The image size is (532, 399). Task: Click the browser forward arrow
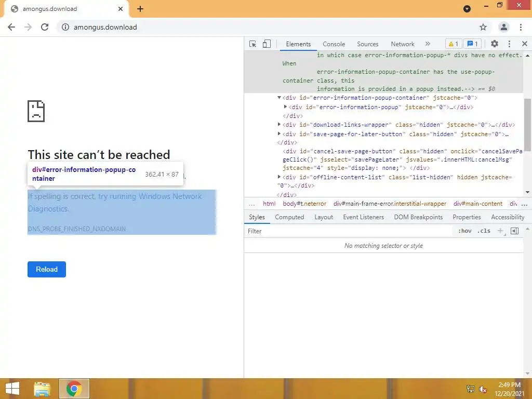coord(28,27)
